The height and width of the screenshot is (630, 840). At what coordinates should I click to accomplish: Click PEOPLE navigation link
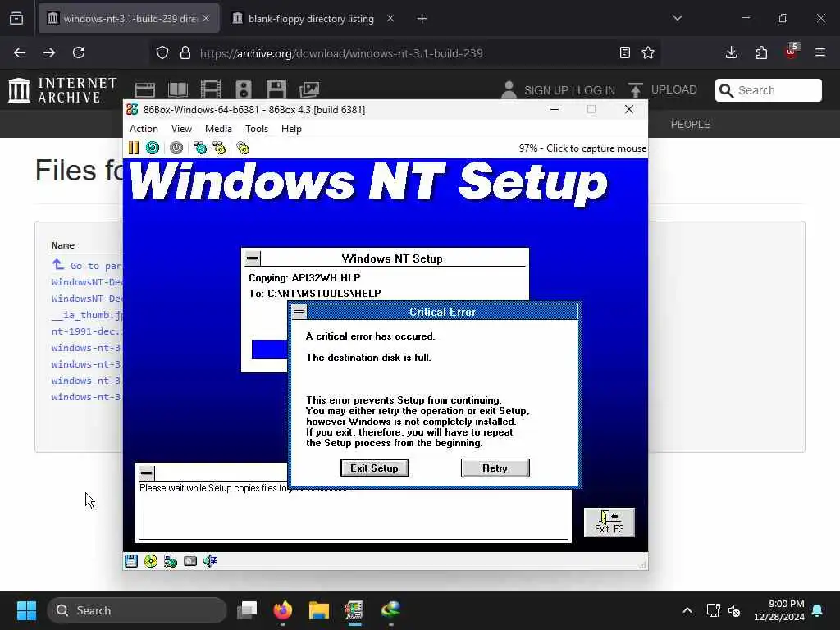(691, 125)
